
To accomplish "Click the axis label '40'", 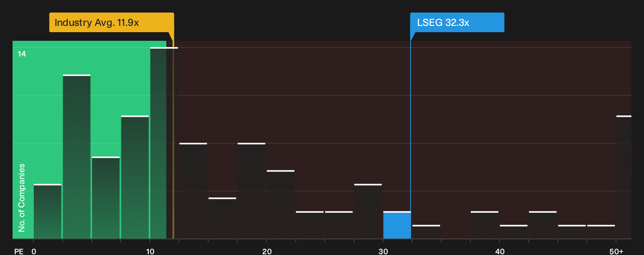I will pyautogui.click(x=500, y=251).
